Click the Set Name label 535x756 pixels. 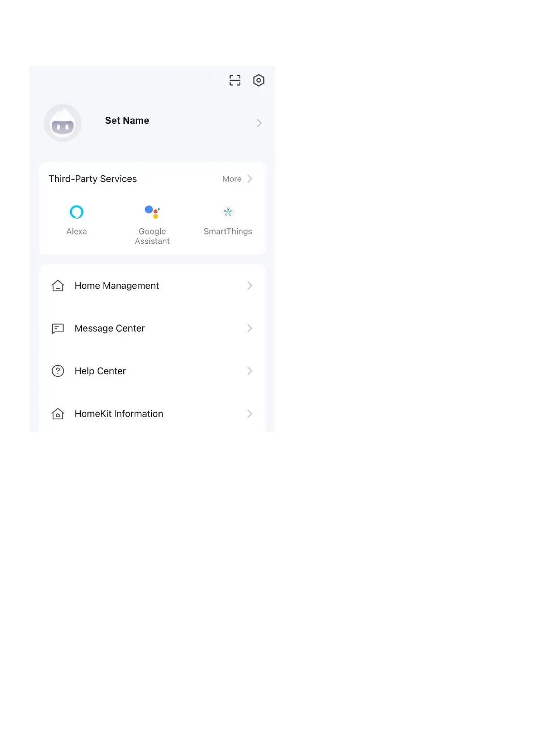pyautogui.click(x=127, y=121)
